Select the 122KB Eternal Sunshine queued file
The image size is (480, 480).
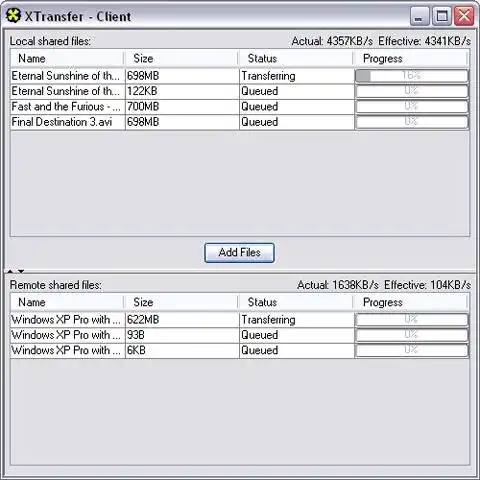coord(240,91)
